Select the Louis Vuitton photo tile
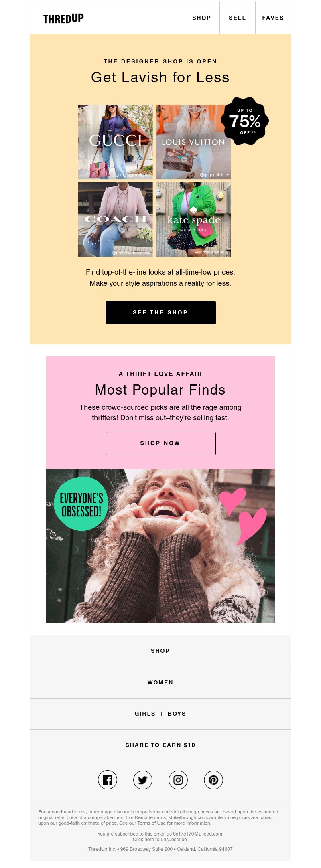 click(193, 142)
